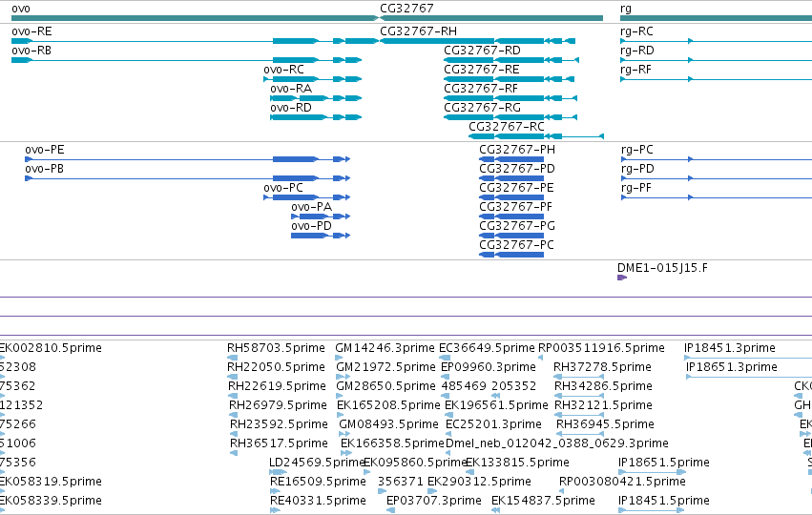
Task: Open protein label CG32767-PF
Action: pos(516,207)
